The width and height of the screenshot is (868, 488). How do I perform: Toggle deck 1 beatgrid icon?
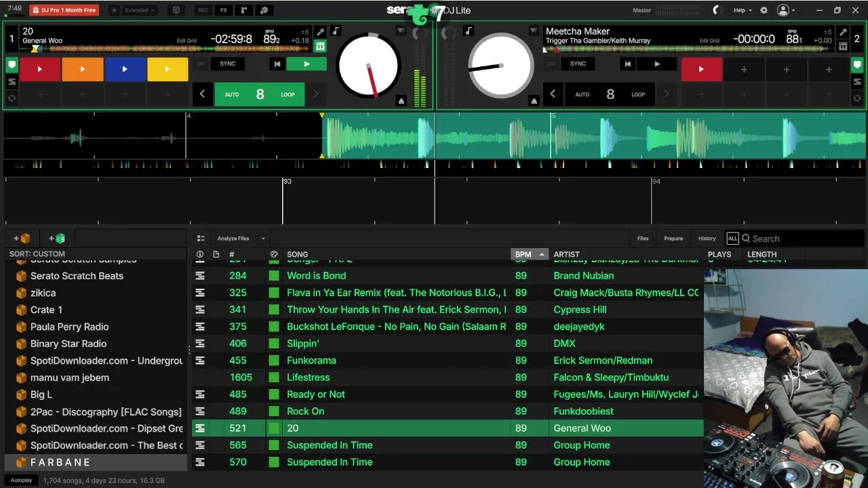tap(320, 46)
